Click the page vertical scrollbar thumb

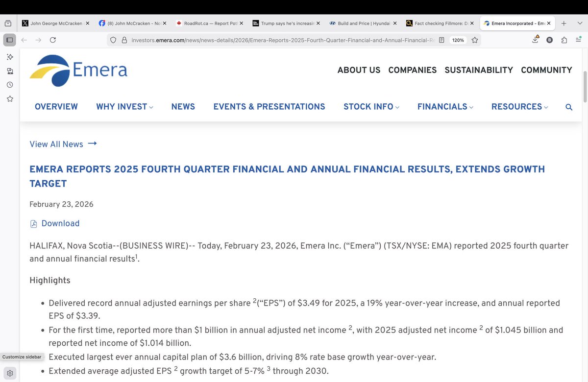click(585, 86)
